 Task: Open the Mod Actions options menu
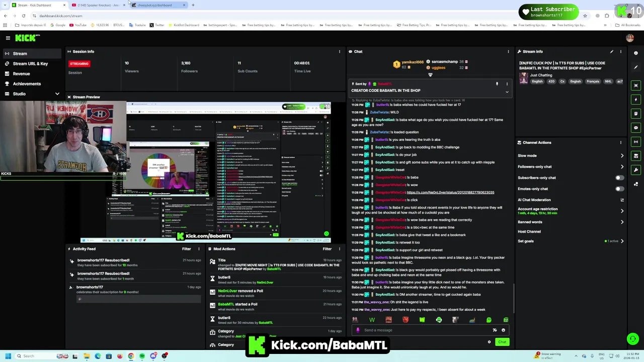pyautogui.click(x=339, y=249)
